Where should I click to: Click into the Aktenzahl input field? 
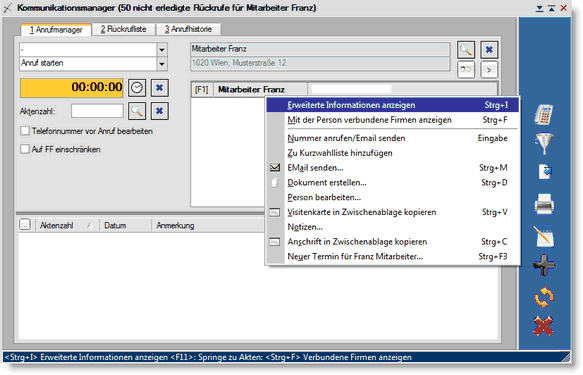point(97,111)
